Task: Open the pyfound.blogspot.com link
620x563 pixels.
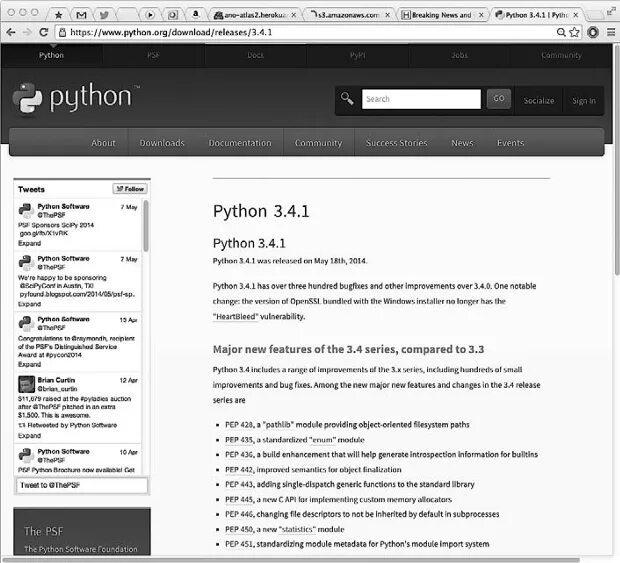Action: 77,294
